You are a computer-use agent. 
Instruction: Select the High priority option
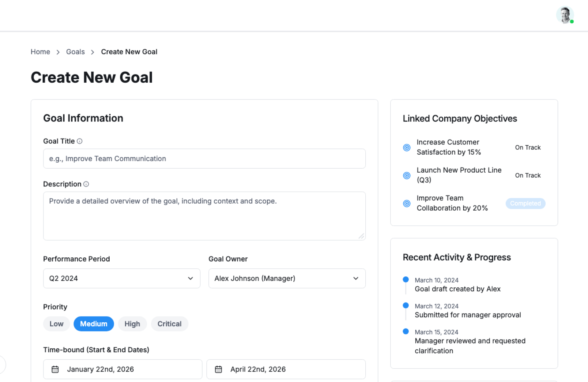point(132,324)
